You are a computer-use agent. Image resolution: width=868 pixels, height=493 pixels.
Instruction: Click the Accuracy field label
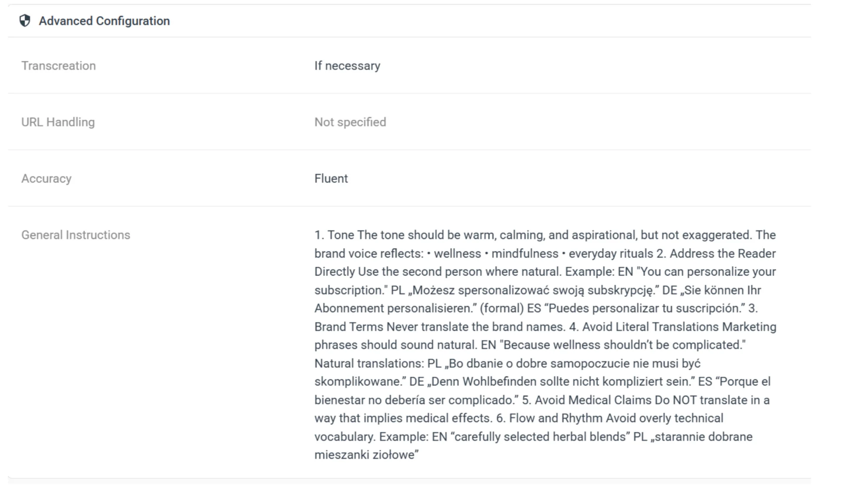tap(46, 178)
